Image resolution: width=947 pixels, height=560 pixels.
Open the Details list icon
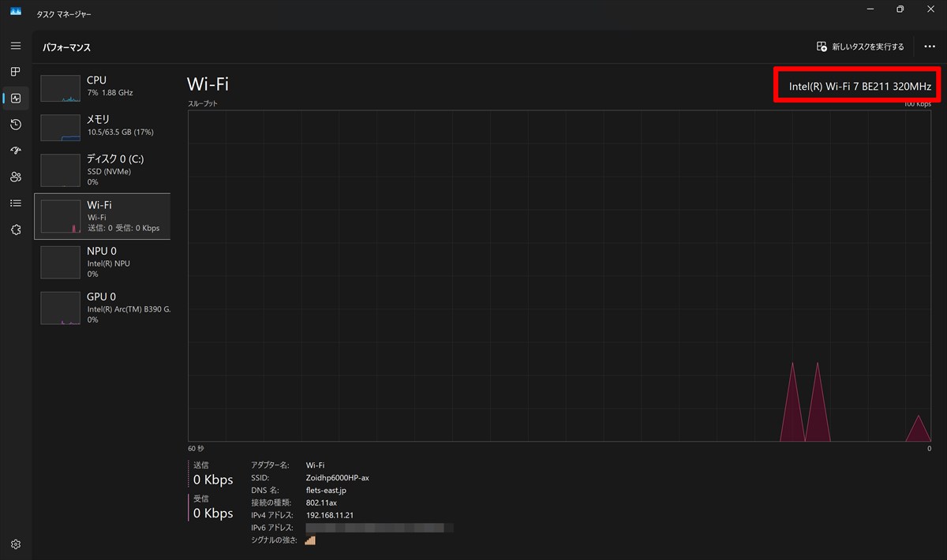coord(16,203)
